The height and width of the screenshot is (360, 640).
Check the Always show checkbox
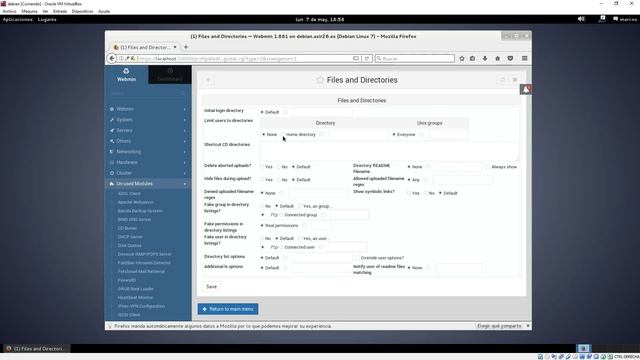488,167
